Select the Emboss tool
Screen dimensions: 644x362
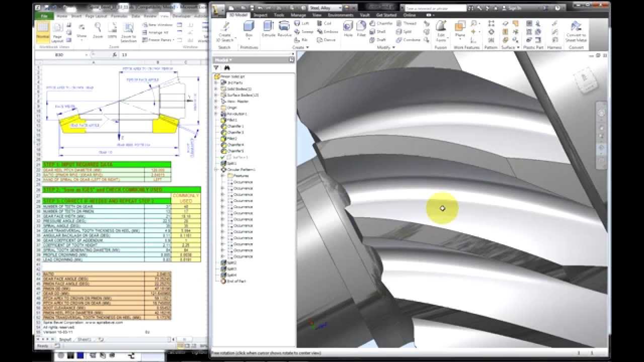pos(327,32)
